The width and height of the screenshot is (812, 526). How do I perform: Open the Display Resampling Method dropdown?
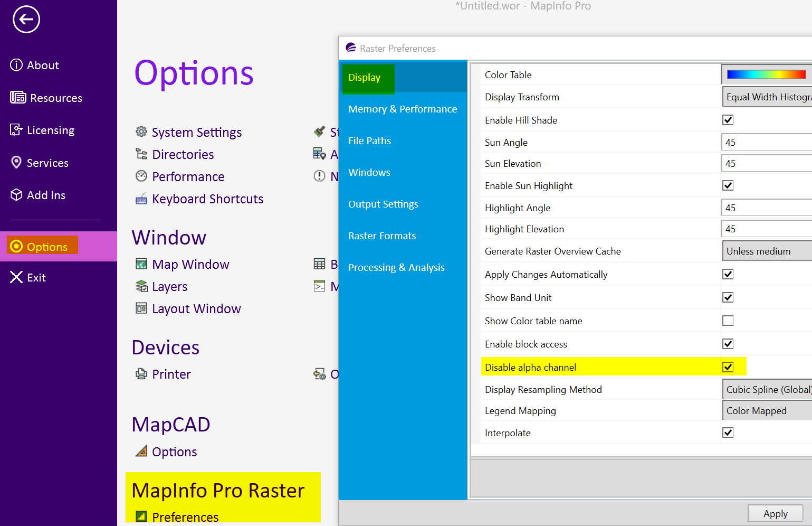(767, 389)
